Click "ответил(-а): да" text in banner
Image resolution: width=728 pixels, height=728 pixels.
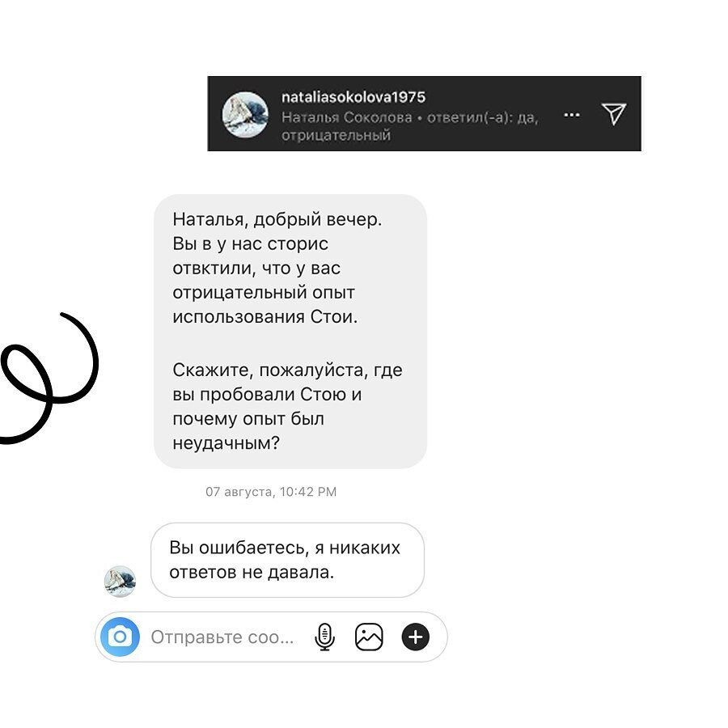pos(483,117)
